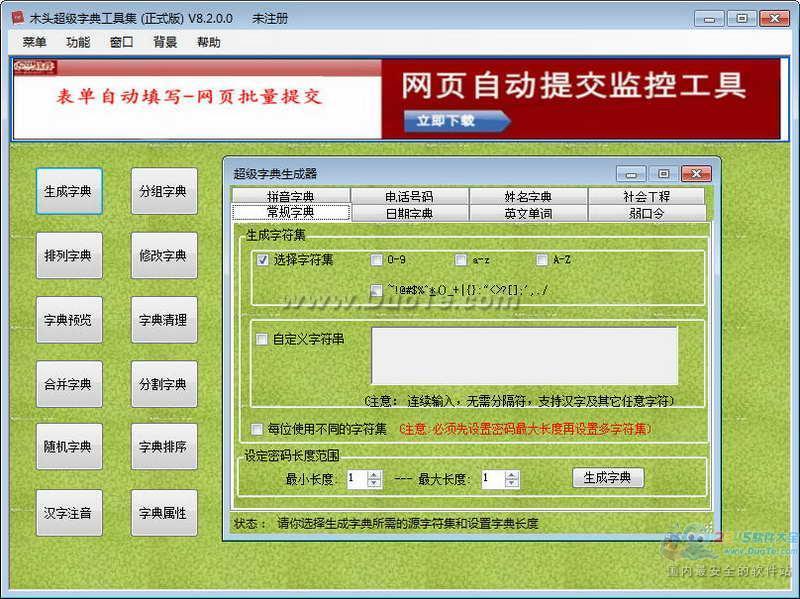Open the 背景 menu
The image size is (800, 599).
click(165, 42)
